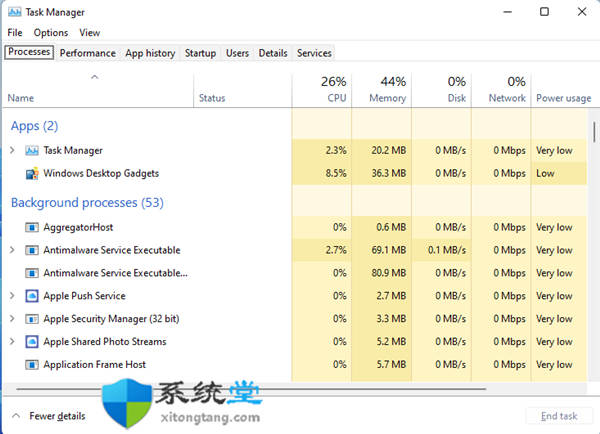This screenshot has width=600, height=434.
Task: Click the truncated Antimalware Service Executable... icon
Action: click(x=32, y=273)
